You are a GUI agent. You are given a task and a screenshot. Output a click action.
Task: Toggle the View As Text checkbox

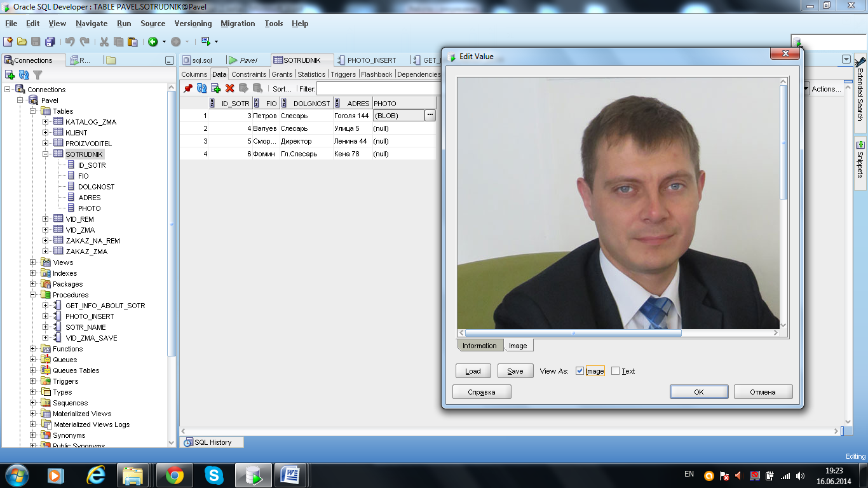click(x=615, y=371)
